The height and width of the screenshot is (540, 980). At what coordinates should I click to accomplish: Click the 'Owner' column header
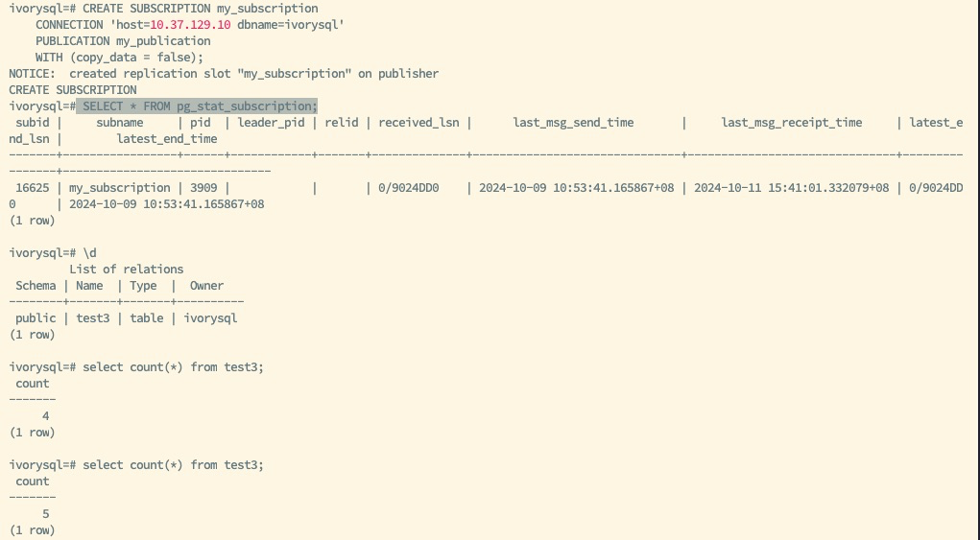206,286
